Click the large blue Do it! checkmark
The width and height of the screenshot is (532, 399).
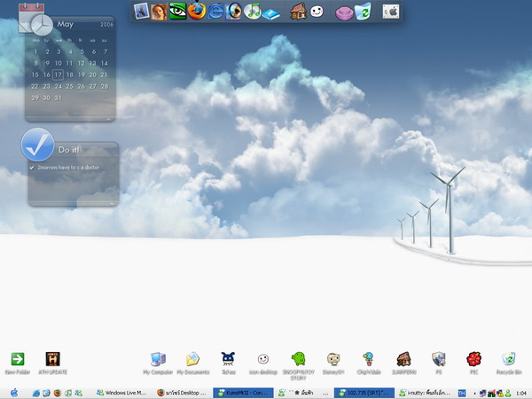[37, 145]
